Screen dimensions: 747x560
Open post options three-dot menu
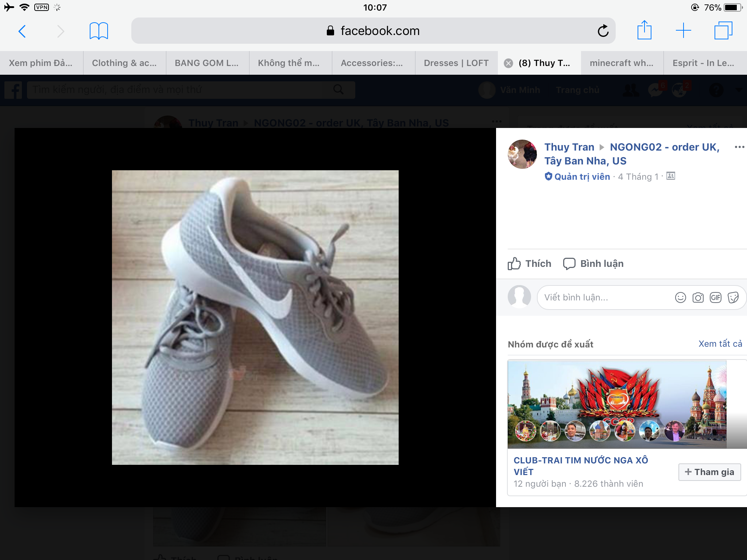(739, 147)
